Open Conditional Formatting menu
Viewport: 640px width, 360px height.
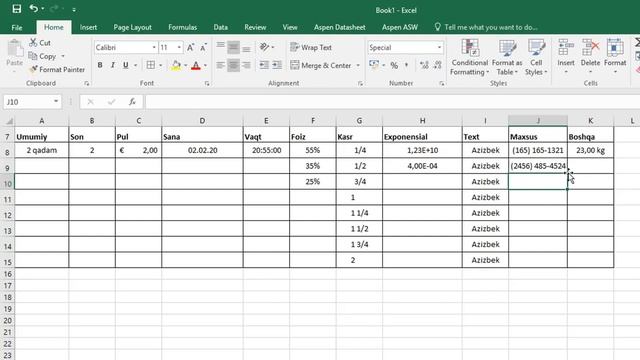tap(470, 57)
